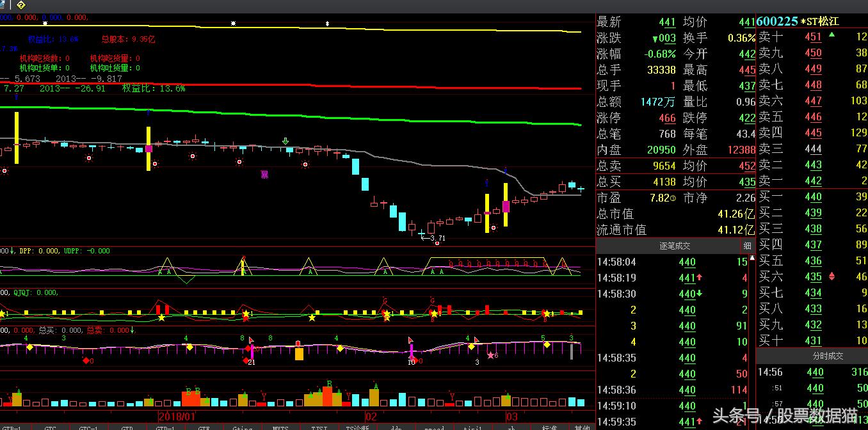This screenshot has width=868, height=430.
Task: Click the 最低 437 value
Action: click(747, 86)
